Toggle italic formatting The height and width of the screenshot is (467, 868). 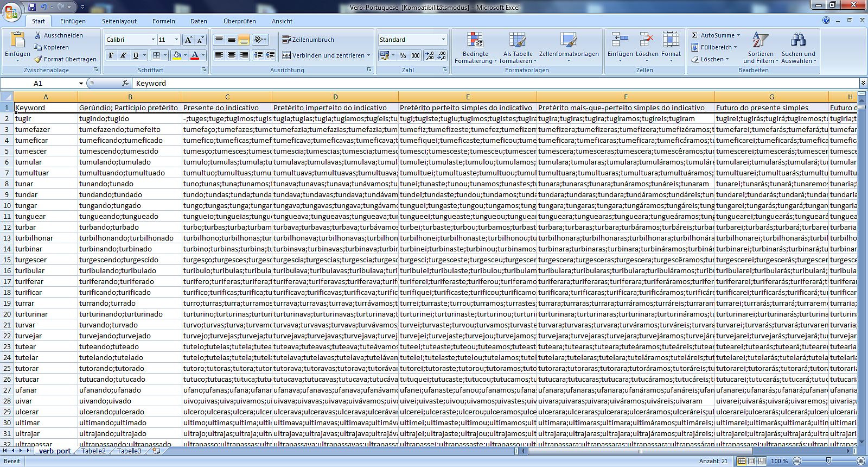[x=124, y=55]
